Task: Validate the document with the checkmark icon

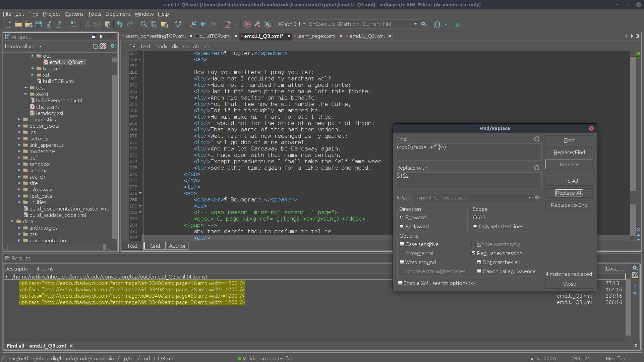Action: [228, 24]
